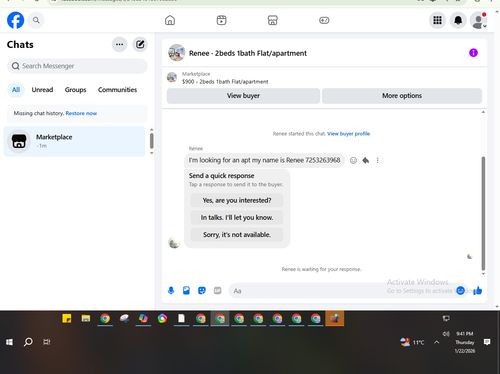Open the Facebook home logo
Viewport: 500px width, 374px height.
point(16,20)
